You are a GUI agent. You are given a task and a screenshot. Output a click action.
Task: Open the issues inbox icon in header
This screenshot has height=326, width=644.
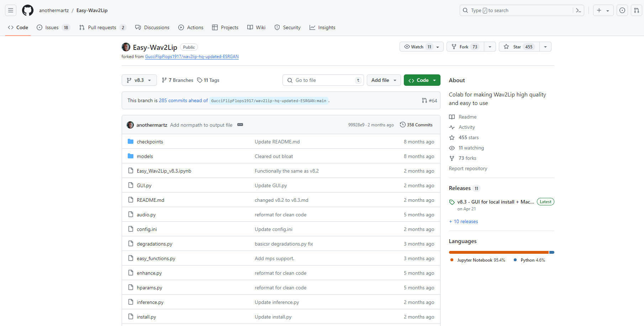622,10
